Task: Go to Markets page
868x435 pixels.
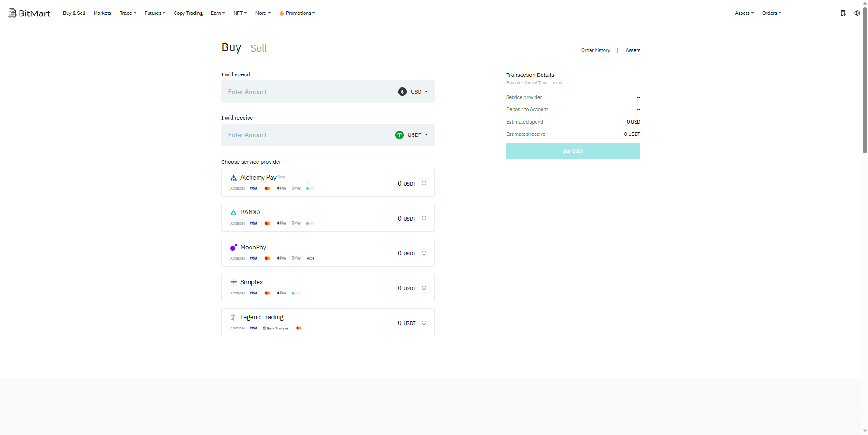Action: click(x=102, y=13)
